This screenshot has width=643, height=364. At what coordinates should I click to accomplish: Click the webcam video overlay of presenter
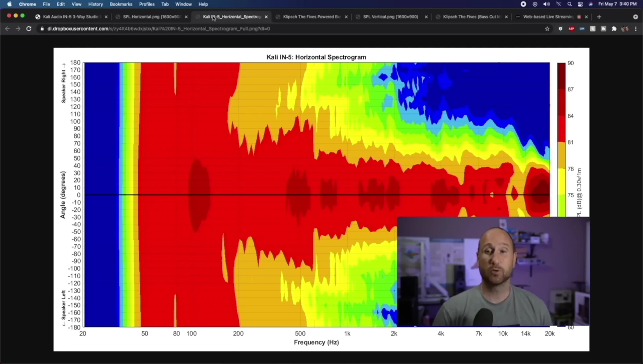(493, 271)
